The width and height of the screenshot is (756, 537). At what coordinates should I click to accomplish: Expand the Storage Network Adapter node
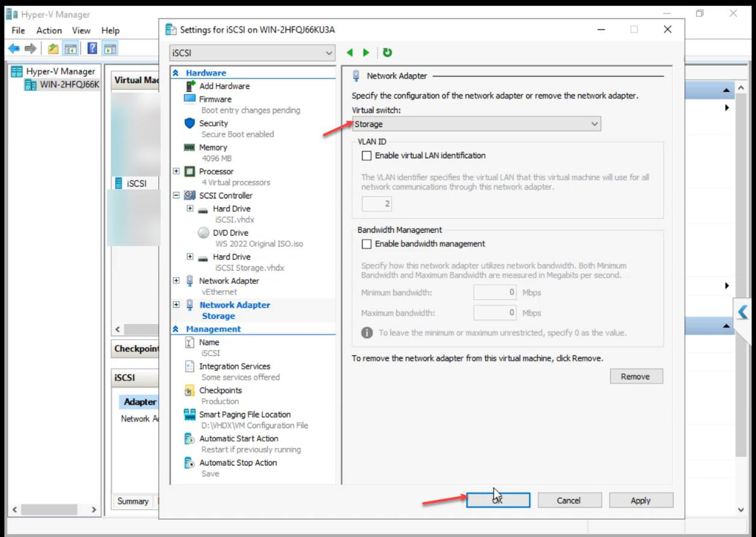coord(176,305)
